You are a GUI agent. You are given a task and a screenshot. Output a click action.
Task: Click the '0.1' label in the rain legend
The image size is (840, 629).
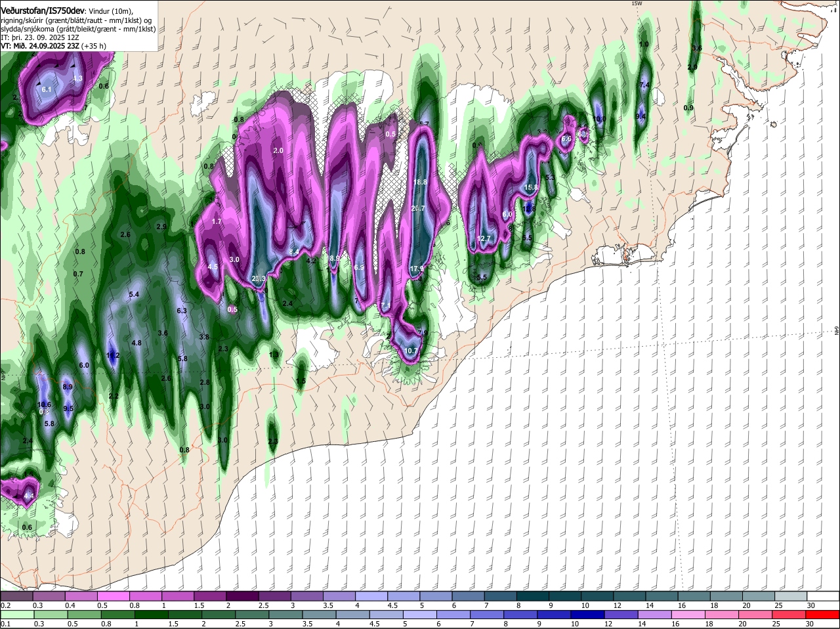(x=5, y=624)
